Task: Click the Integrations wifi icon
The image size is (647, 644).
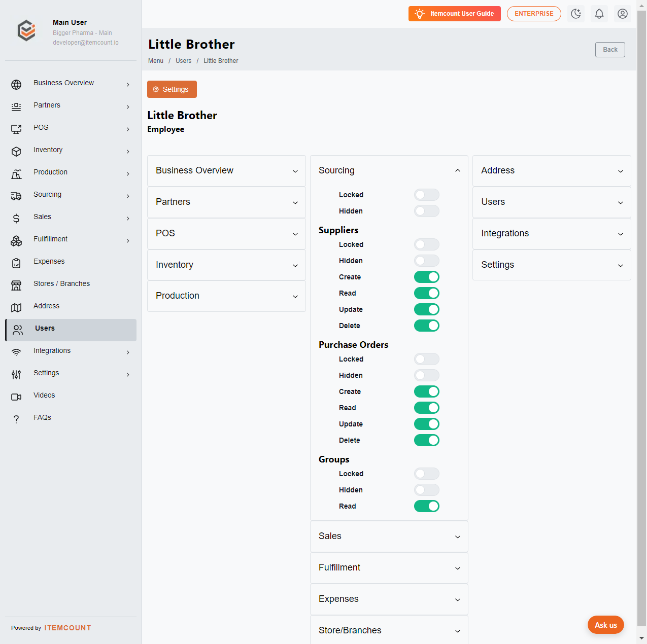Action: (x=16, y=352)
